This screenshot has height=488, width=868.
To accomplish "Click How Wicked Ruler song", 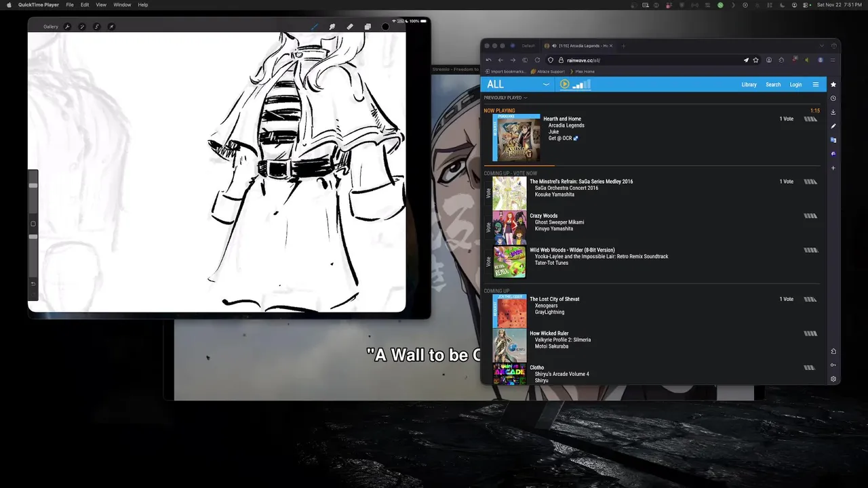I will tap(549, 333).
